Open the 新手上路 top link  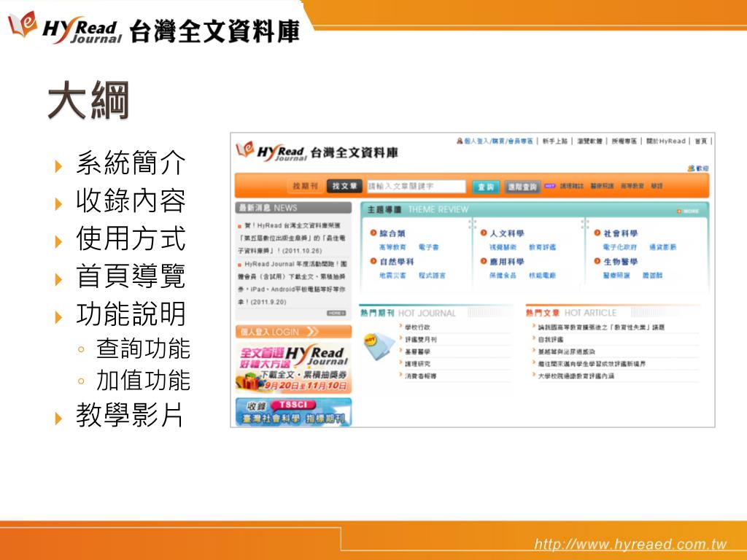555,141
